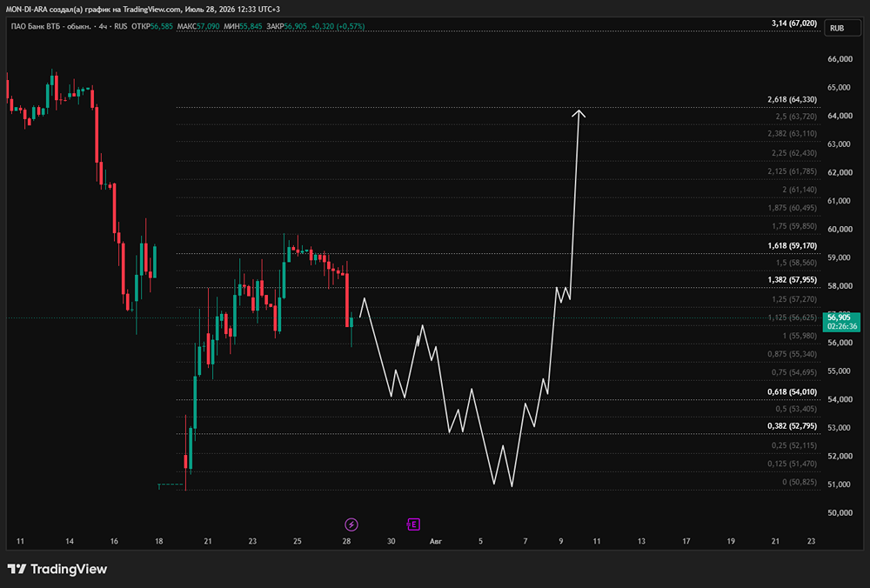This screenshot has height=588, width=870.
Task: Click the 4ч timeframe in the legend
Action: pos(104,26)
